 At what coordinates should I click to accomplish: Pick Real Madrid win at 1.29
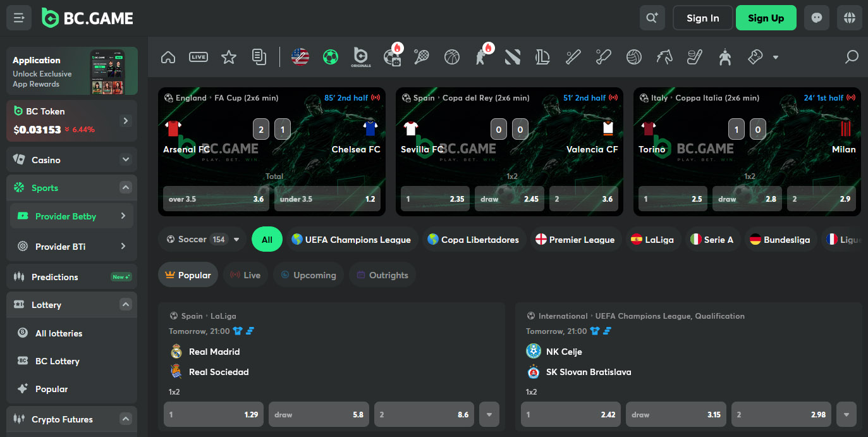214,415
